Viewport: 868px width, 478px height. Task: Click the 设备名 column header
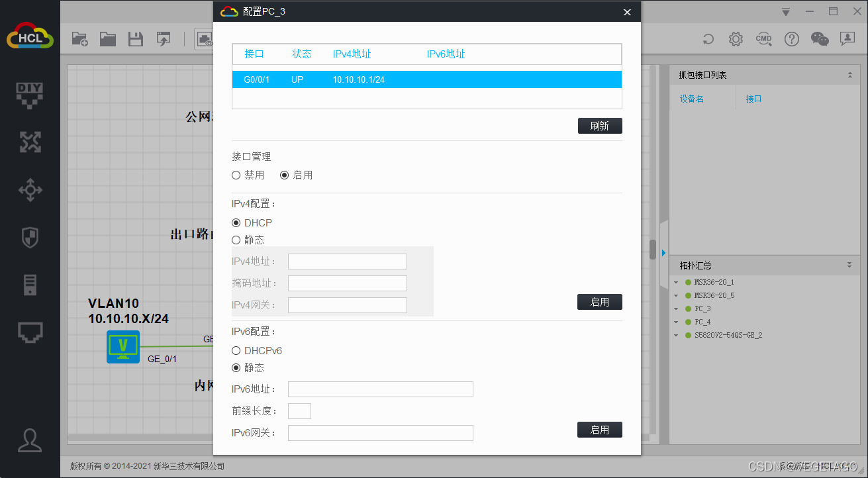point(692,99)
